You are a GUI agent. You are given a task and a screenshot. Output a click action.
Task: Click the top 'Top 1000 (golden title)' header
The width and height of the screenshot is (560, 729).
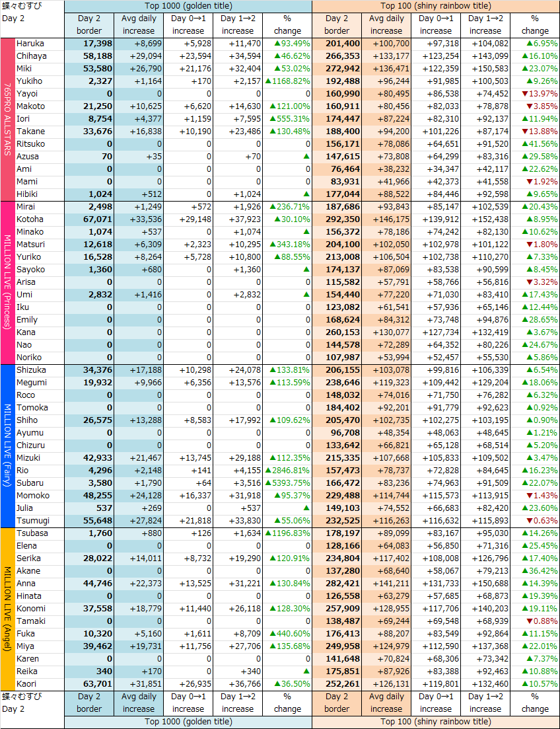[x=188, y=6]
